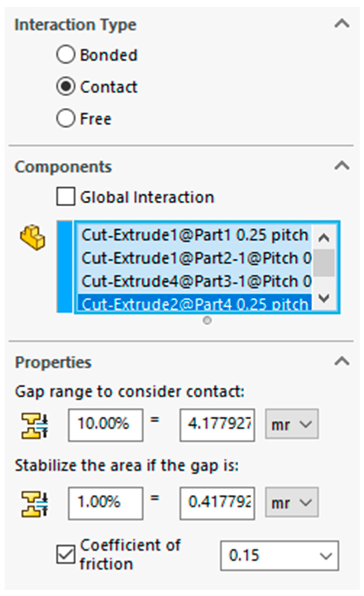This screenshot has height=596, width=364.
Task: Open the friction coefficient 0.15 dropdown
Action: (x=279, y=555)
